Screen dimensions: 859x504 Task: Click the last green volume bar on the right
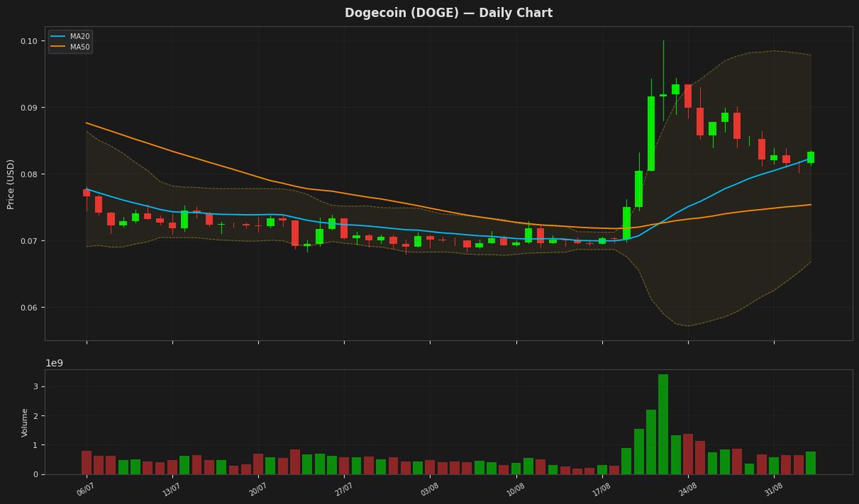point(810,463)
